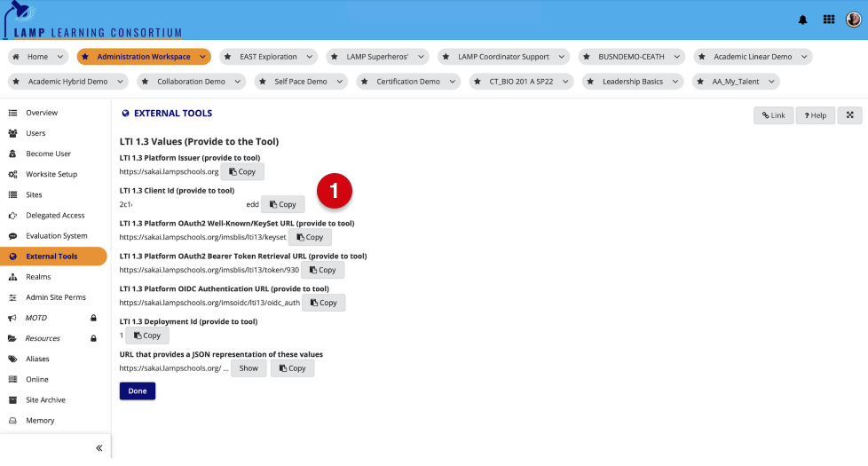Image resolution: width=868 pixels, height=466 pixels.
Task: Show the JSON representation URL
Action: click(249, 368)
